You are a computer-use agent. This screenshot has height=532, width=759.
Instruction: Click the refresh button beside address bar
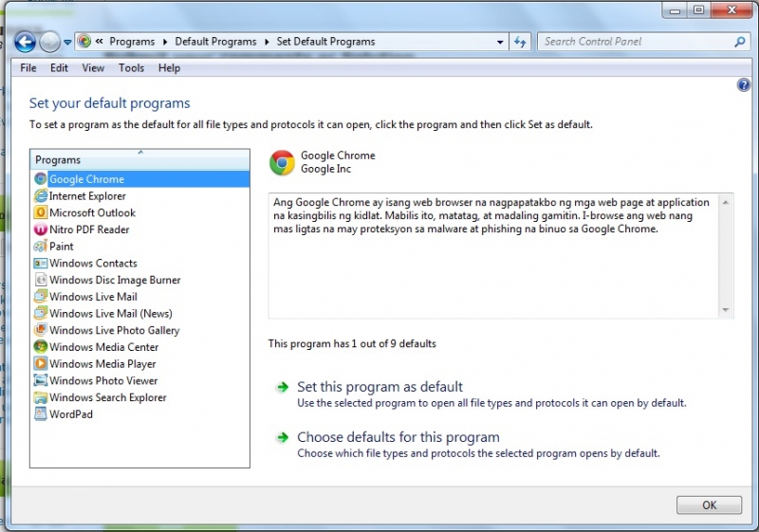pos(520,42)
